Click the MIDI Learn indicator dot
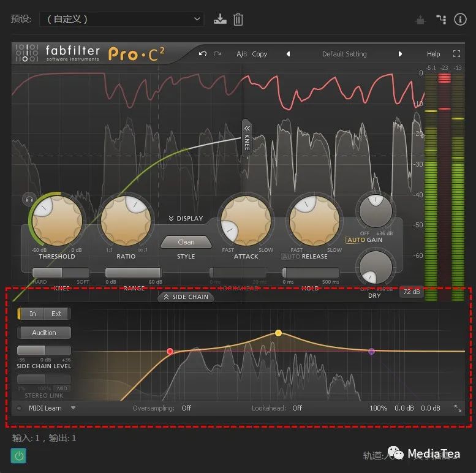This screenshot has height=473, width=476. point(19,408)
